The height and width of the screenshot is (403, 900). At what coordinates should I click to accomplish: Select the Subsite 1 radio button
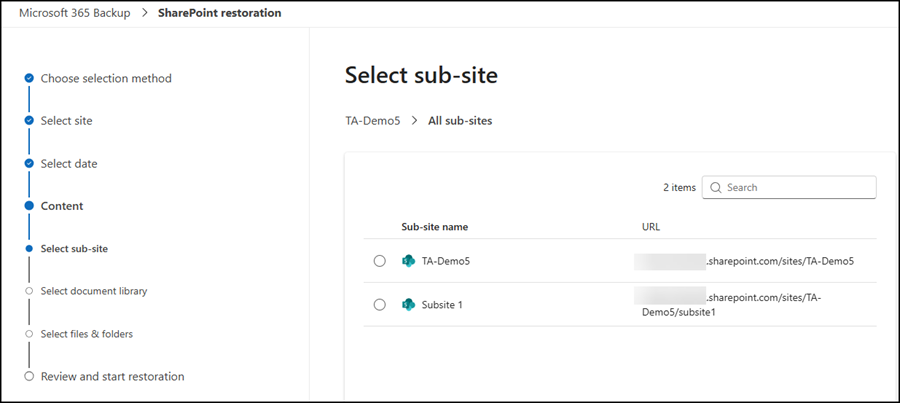(x=379, y=305)
